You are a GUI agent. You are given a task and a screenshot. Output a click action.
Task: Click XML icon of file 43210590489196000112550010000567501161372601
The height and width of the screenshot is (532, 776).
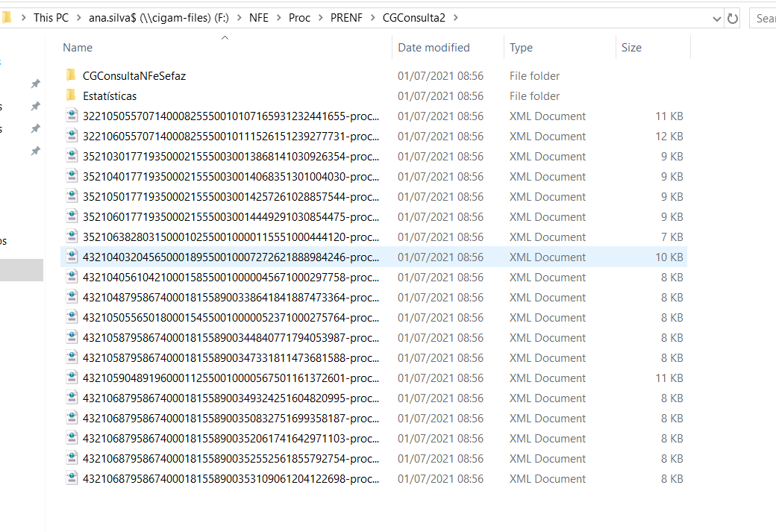[x=72, y=378]
